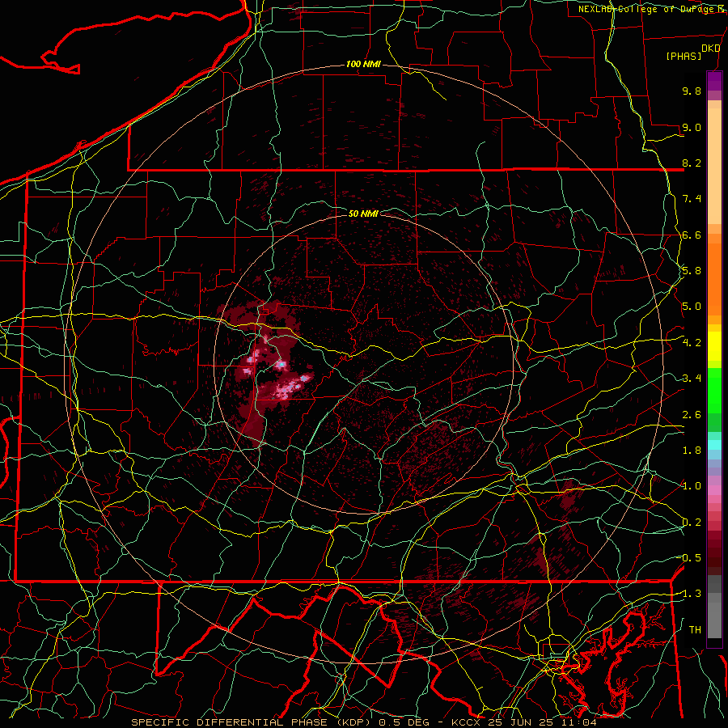Click the 3.4 value on the color scale
The width and height of the screenshot is (728, 728).
[x=692, y=379]
